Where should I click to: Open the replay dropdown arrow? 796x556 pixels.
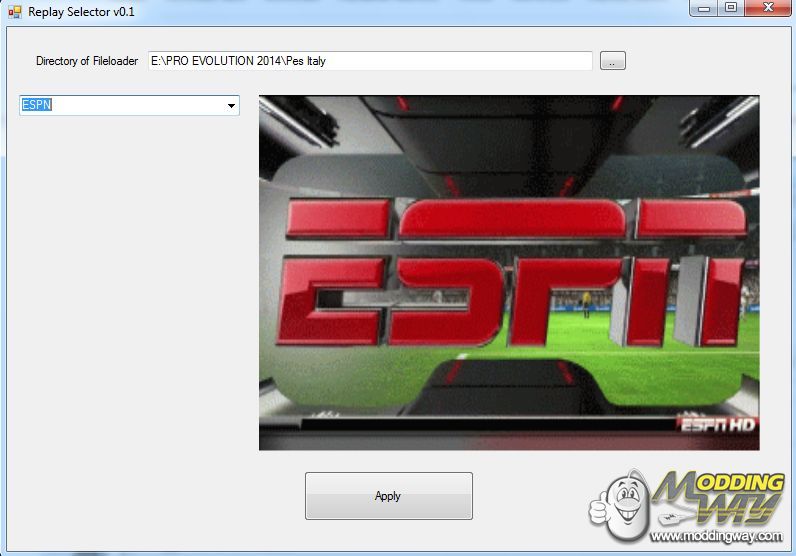[x=231, y=105]
